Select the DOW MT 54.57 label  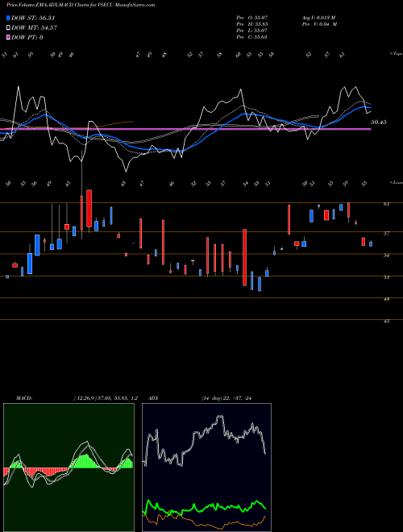[x=34, y=27]
